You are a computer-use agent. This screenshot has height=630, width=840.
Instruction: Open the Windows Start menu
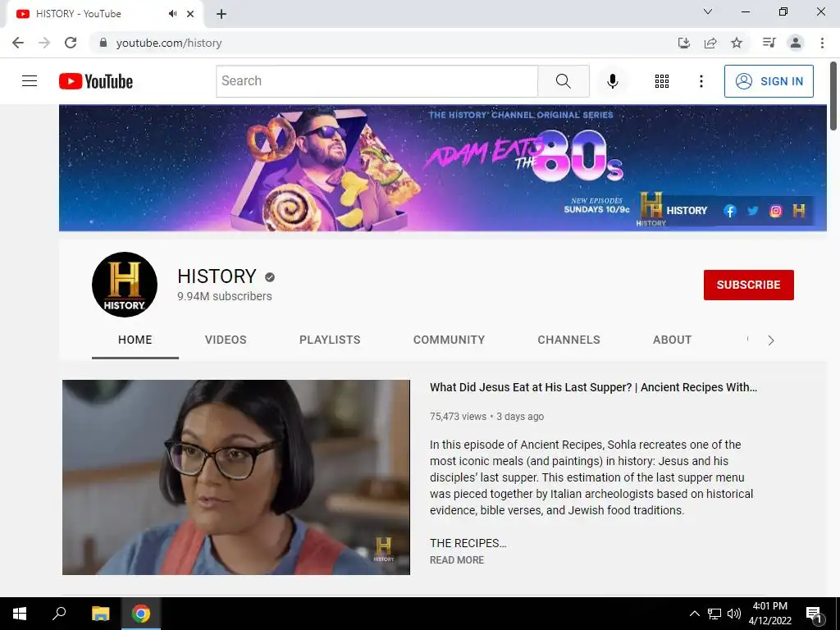pyautogui.click(x=20, y=614)
